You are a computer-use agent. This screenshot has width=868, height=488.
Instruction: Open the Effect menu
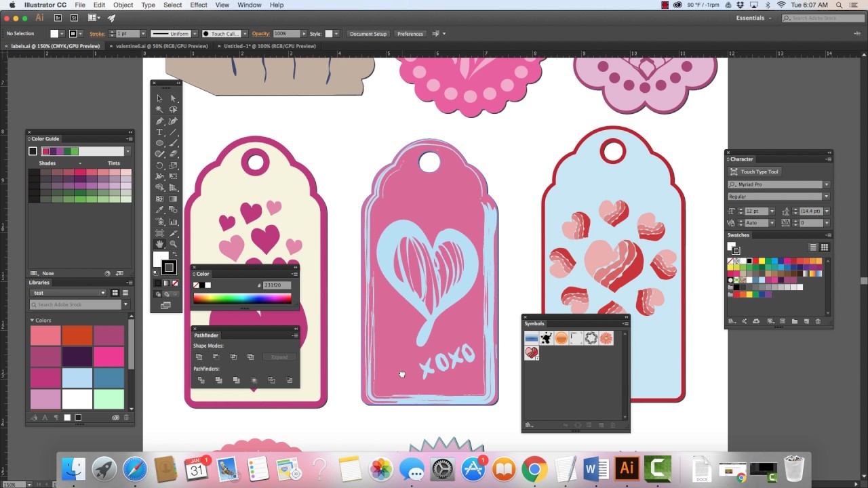[199, 5]
